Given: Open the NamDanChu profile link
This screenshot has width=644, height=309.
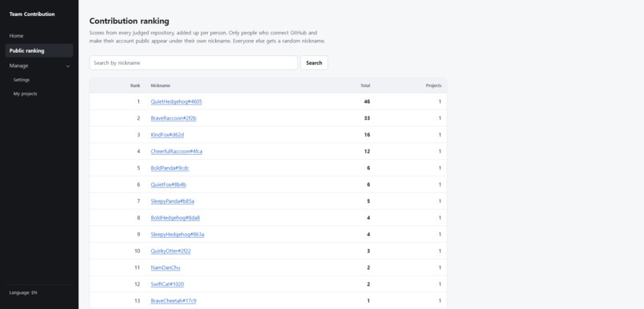Looking at the screenshot, I should coord(165,268).
